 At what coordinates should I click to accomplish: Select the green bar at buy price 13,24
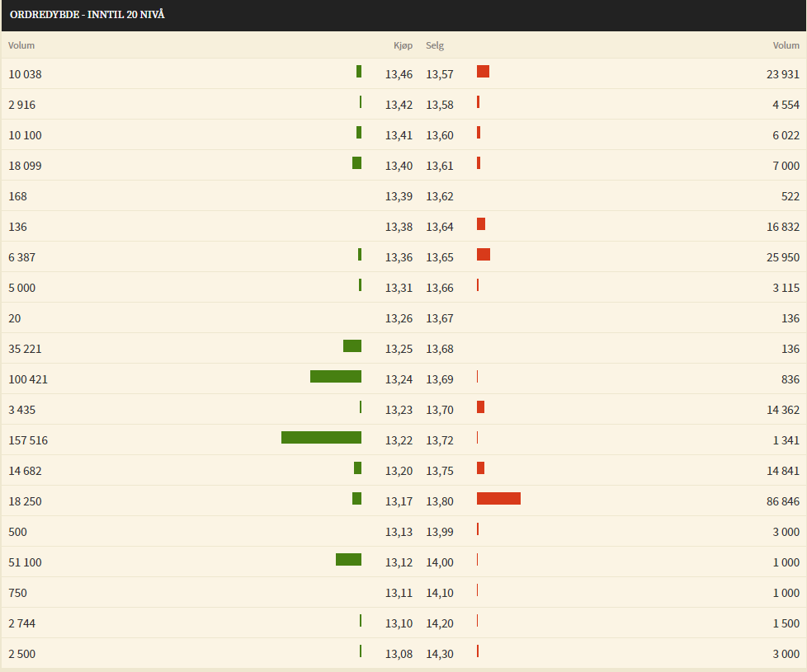pos(336,376)
